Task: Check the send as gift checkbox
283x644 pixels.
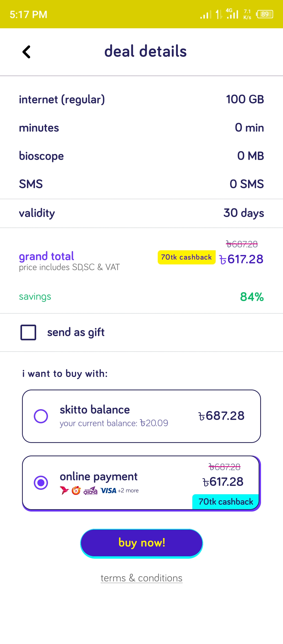Action: pos(28,332)
